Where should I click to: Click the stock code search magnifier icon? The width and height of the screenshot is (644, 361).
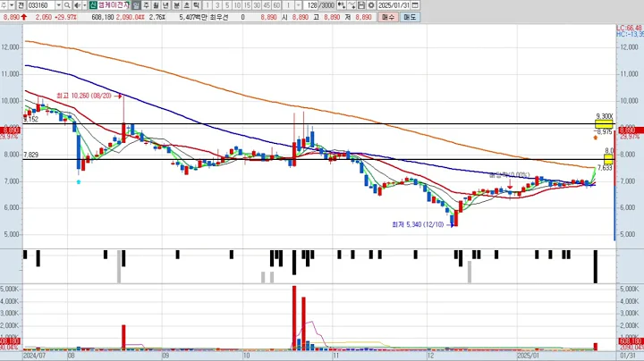click(67, 5)
